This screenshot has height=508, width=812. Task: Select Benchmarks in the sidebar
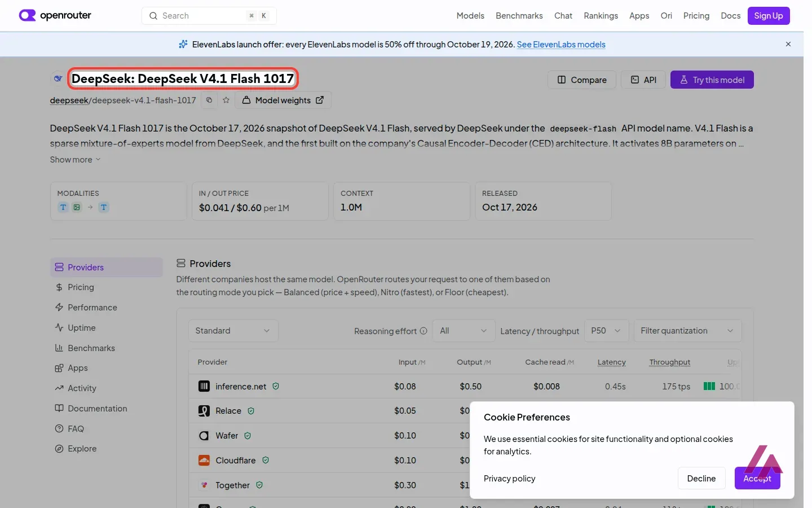click(x=106, y=348)
